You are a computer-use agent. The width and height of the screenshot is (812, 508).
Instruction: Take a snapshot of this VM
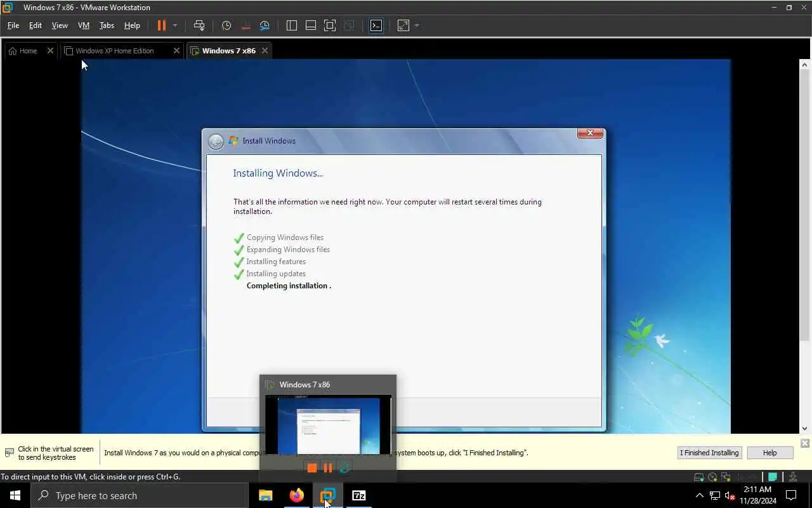pyautogui.click(x=226, y=25)
